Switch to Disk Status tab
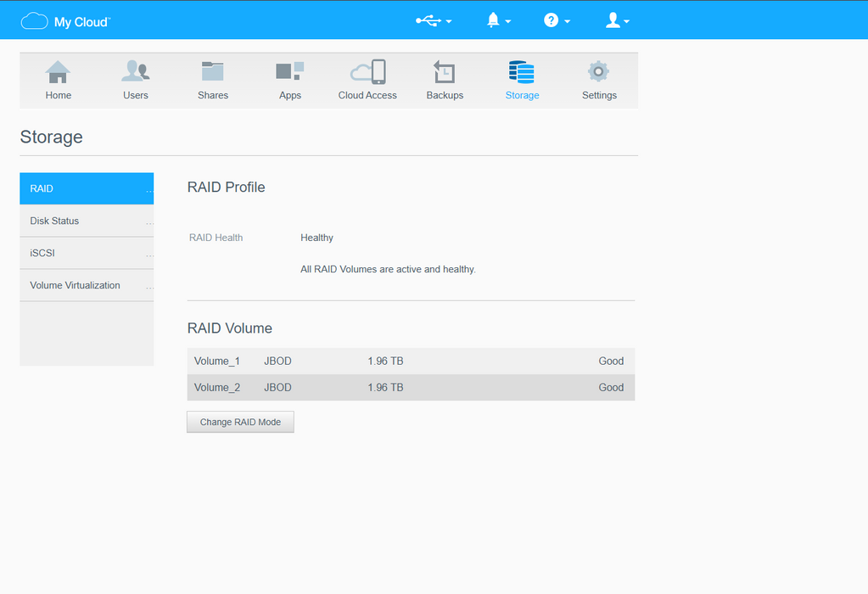Screen dimensions: 868x594 [x=87, y=221]
